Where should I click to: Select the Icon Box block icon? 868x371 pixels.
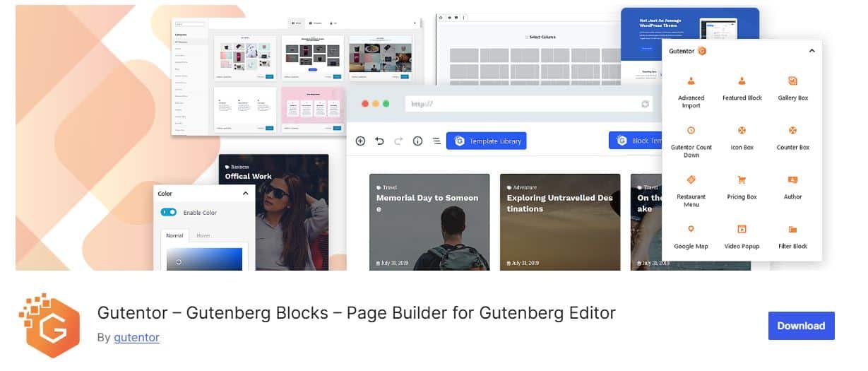click(742, 131)
